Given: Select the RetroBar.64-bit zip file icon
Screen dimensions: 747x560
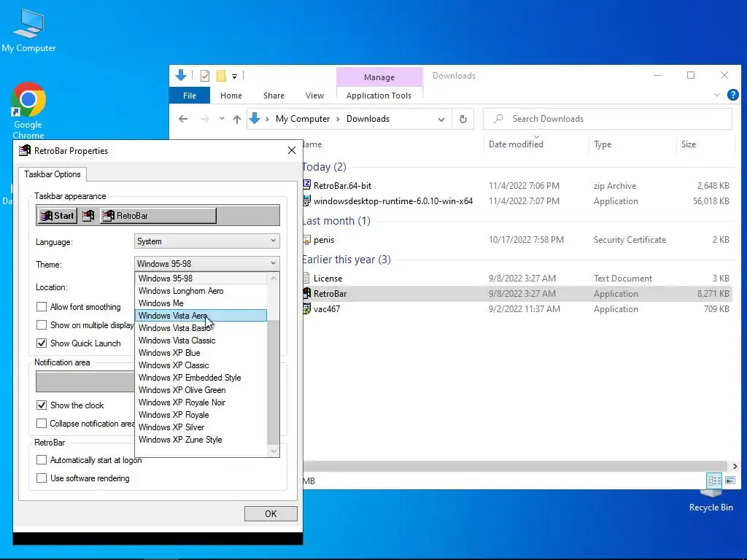Looking at the screenshot, I should 307,186.
